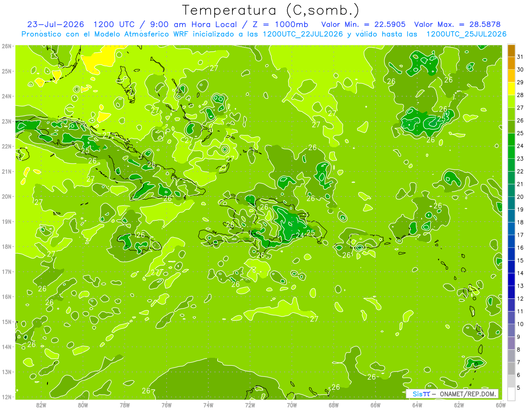532x411 pixels.
Task: Click the 78W longitude axis label
Action: click(125, 405)
